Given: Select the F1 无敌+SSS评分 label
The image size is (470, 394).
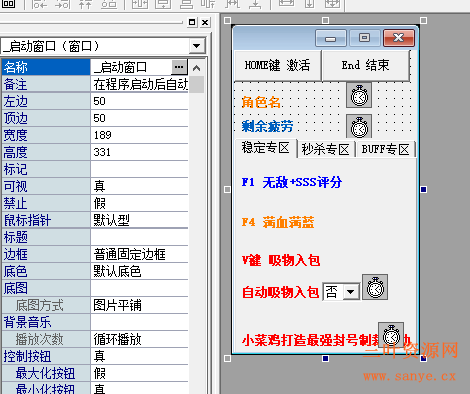Looking at the screenshot, I should pyautogui.click(x=292, y=182).
